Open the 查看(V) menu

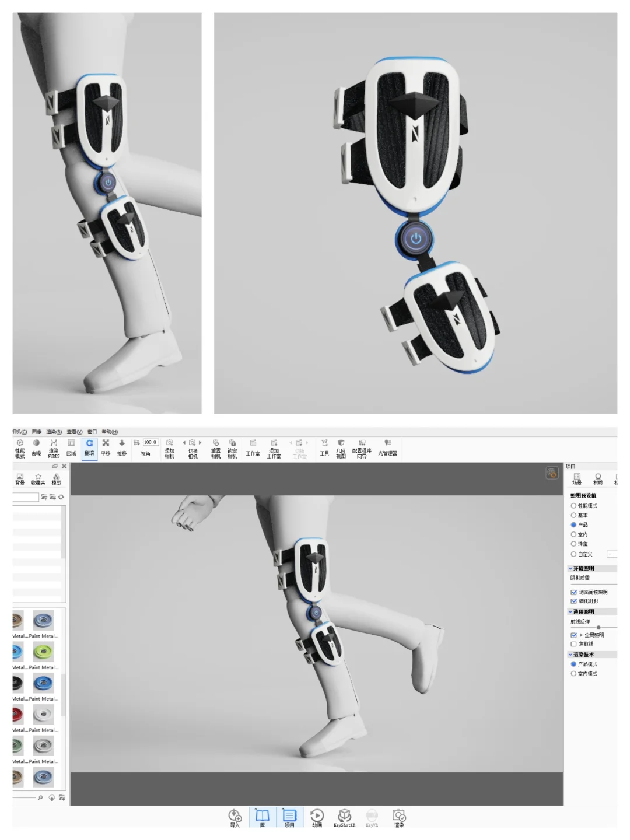[x=75, y=432]
